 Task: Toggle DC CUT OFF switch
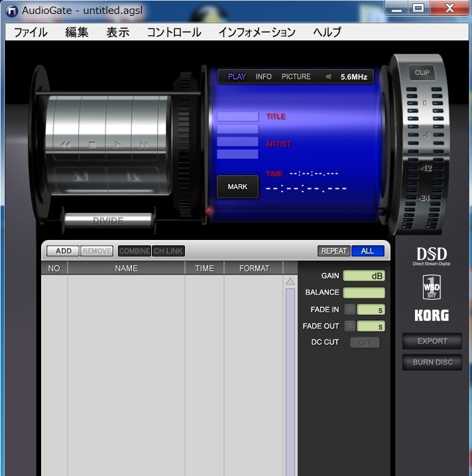click(365, 343)
